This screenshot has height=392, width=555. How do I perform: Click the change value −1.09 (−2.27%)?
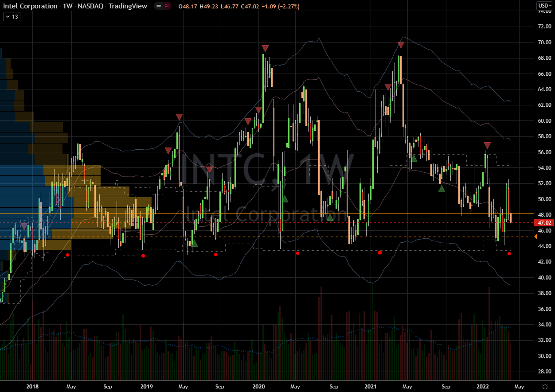click(x=280, y=7)
